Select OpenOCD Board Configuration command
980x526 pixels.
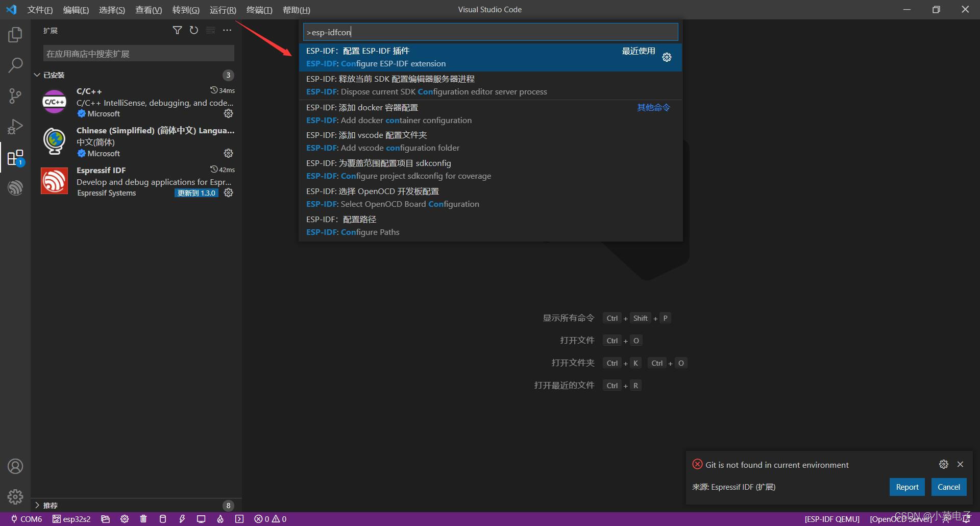[491, 198]
